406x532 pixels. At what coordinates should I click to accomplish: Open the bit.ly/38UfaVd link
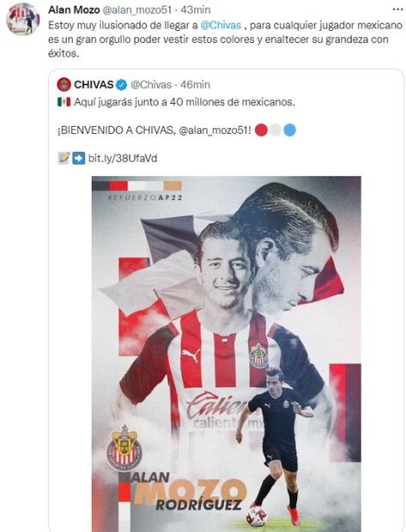(x=123, y=159)
